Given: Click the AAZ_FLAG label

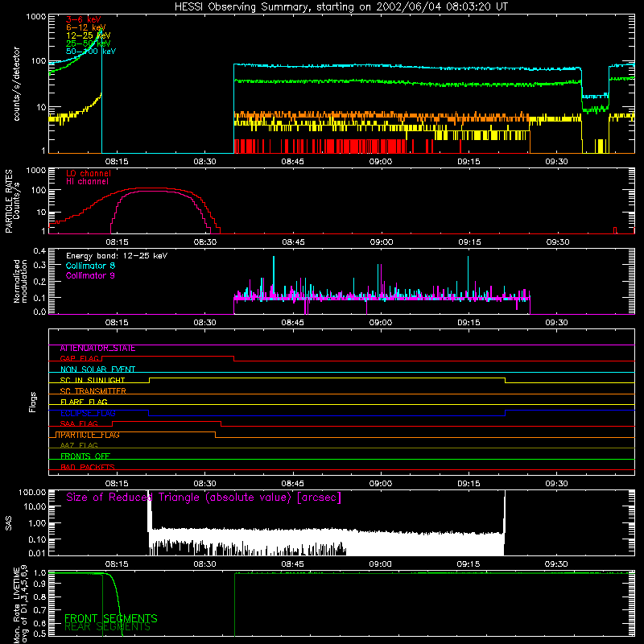Looking at the screenshot, I should click(79, 445).
